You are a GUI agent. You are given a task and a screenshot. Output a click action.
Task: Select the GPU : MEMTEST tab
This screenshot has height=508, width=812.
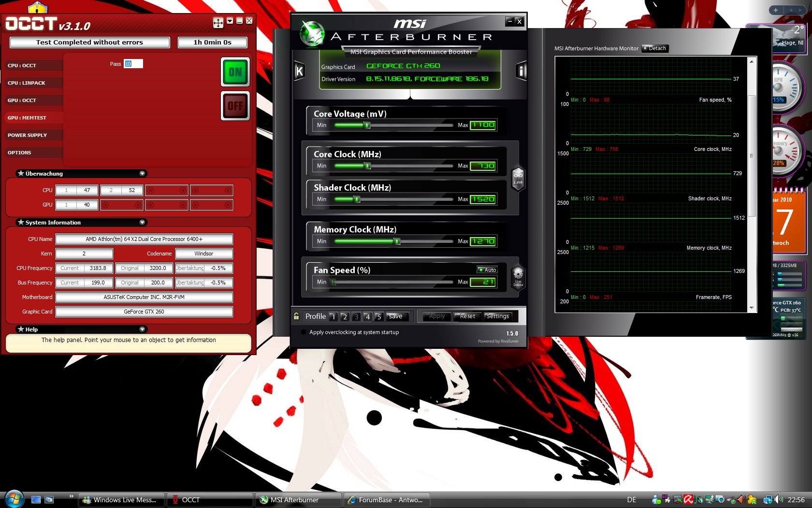[x=34, y=118]
